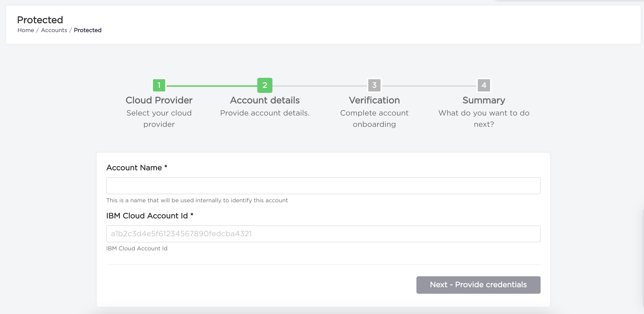Focus the IBM Cloud Account Id field
Viewport: 644px width, 314px height.
point(323,233)
